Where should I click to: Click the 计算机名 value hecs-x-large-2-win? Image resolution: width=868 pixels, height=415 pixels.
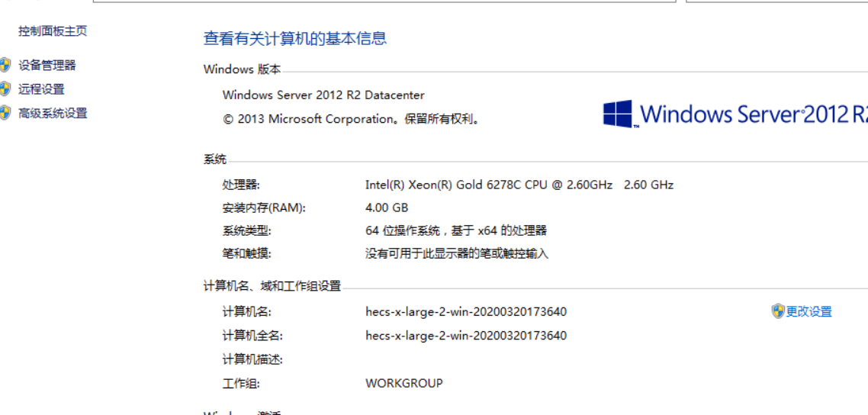click(466, 311)
